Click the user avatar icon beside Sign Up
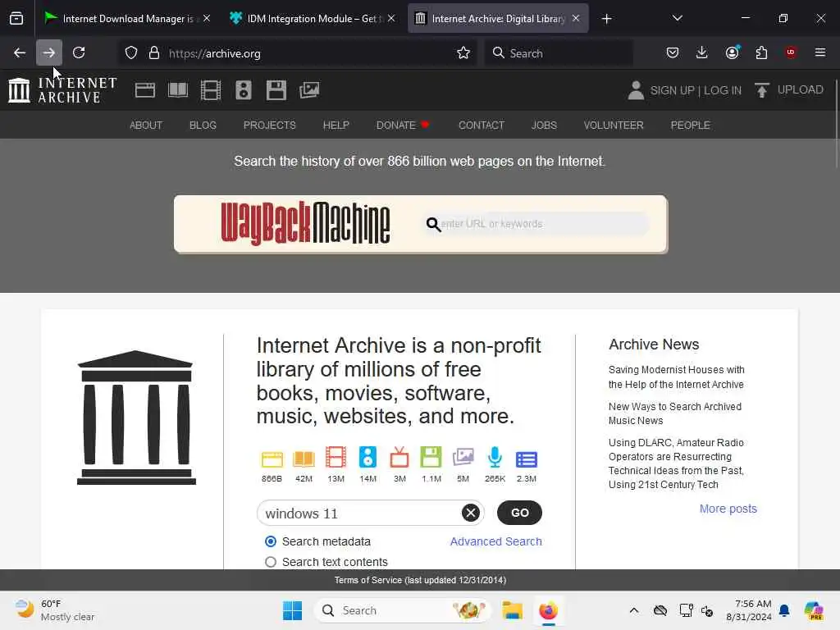The height and width of the screenshot is (630, 840). pos(636,90)
